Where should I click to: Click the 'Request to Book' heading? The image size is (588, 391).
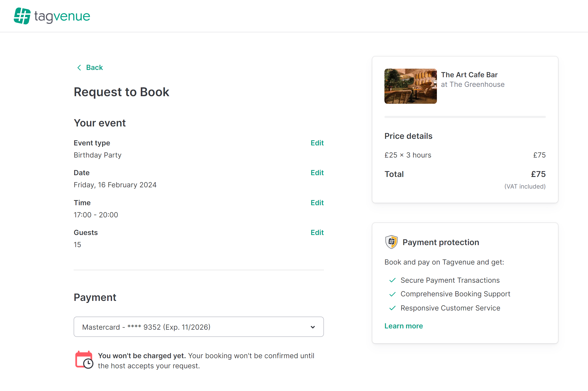tap(121, 92)
